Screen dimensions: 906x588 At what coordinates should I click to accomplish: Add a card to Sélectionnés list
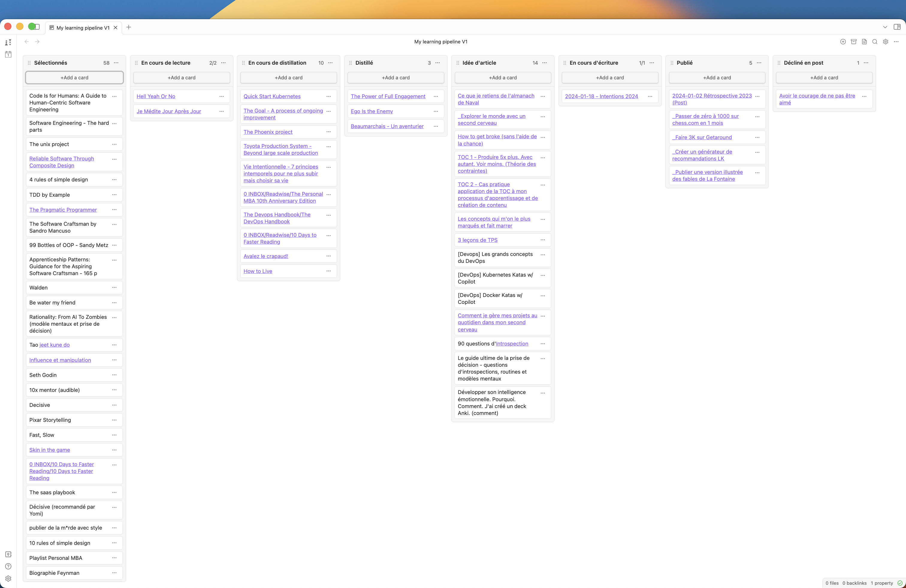pos(74,78)
